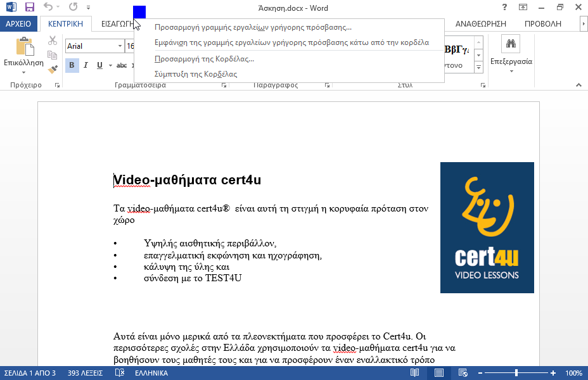The height and width of the screenshot is (380, 588).
Task: Select the cert4u Video Lessons logo image
Action: coord(487,227)
